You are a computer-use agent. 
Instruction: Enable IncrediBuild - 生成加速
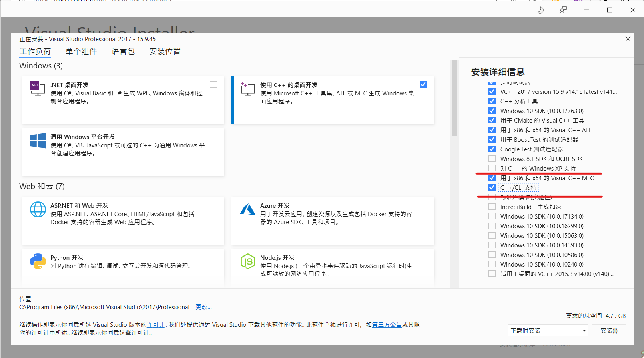coord(492,207)
